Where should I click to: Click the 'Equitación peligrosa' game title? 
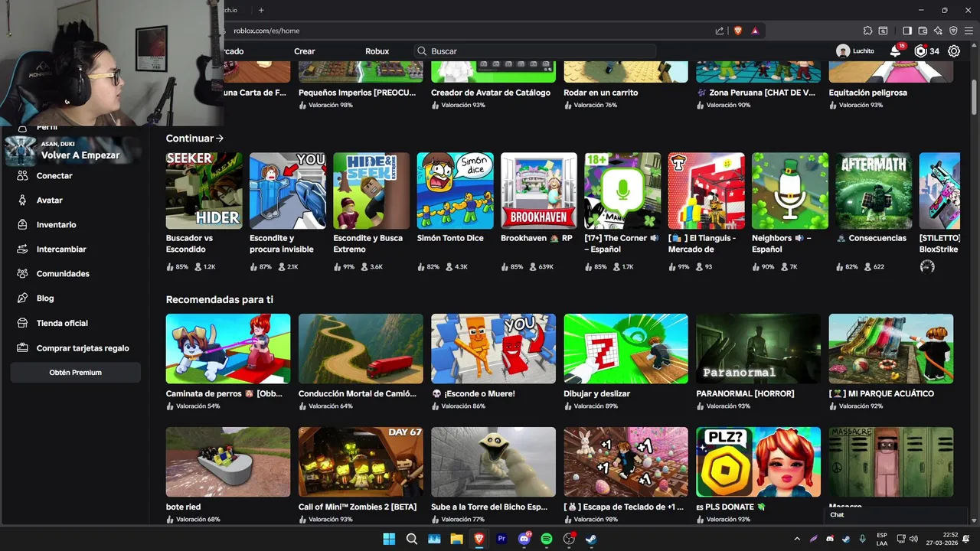pyautogui.click(x=868, y=93)
